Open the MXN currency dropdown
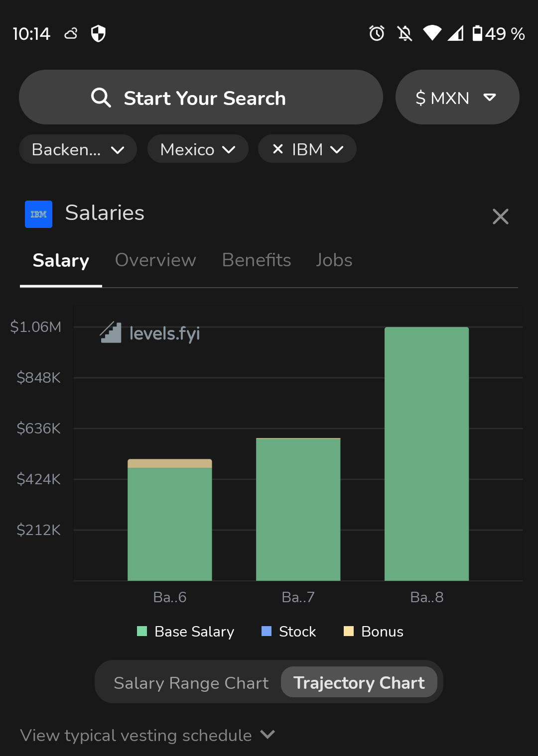 tap(457, 98)
